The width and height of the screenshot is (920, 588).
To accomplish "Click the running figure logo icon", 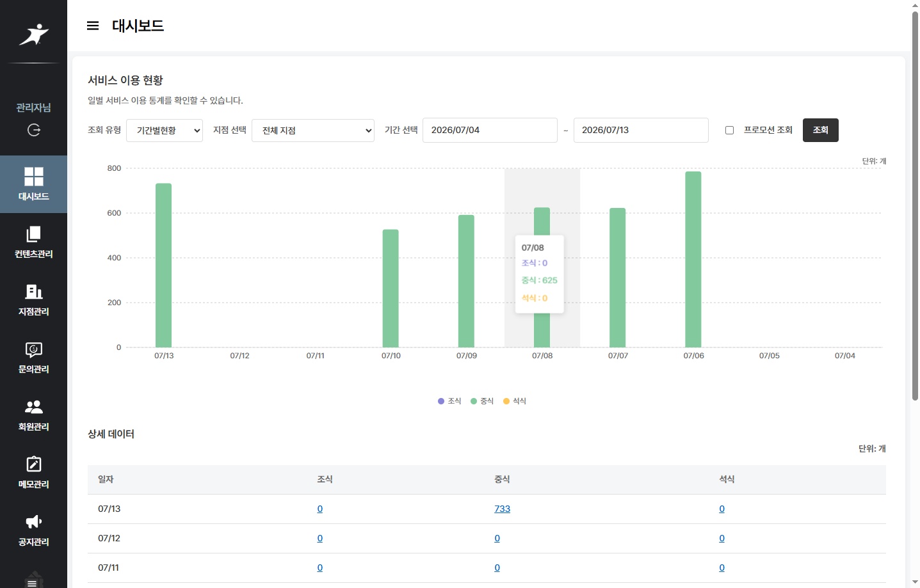I will click(34, 35).
